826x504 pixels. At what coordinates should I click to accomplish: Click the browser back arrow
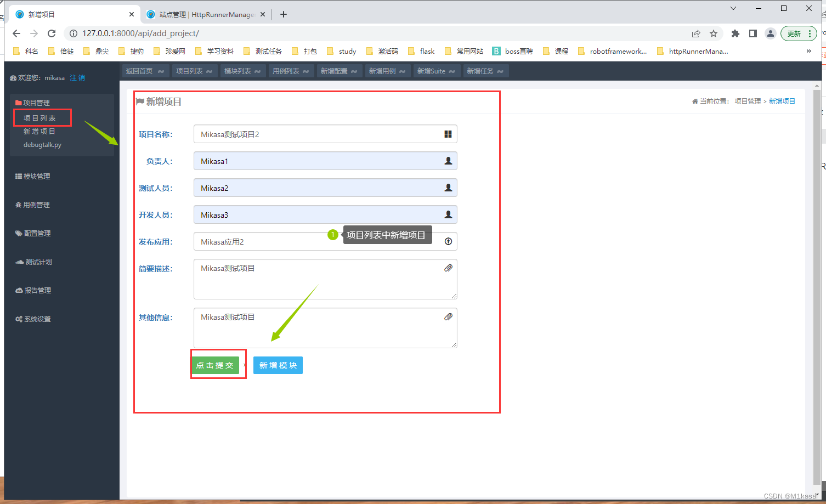point(16,33)
